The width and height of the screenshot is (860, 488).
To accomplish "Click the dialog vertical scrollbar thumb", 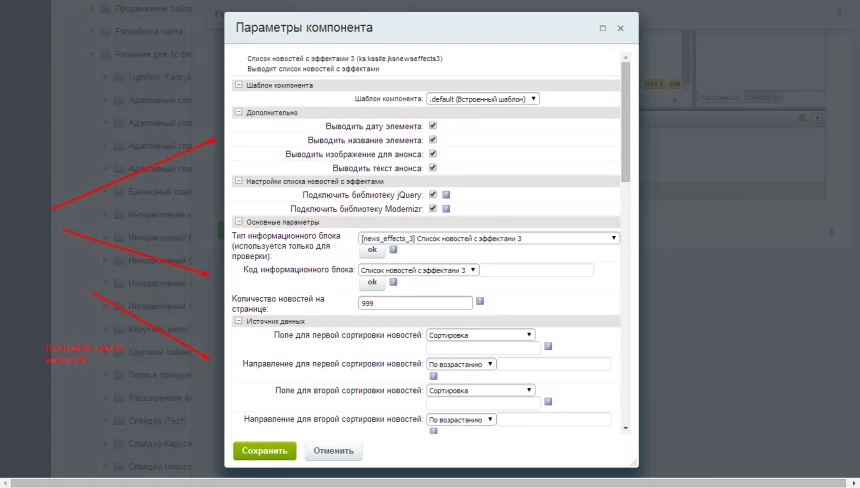I will point(626,122).
